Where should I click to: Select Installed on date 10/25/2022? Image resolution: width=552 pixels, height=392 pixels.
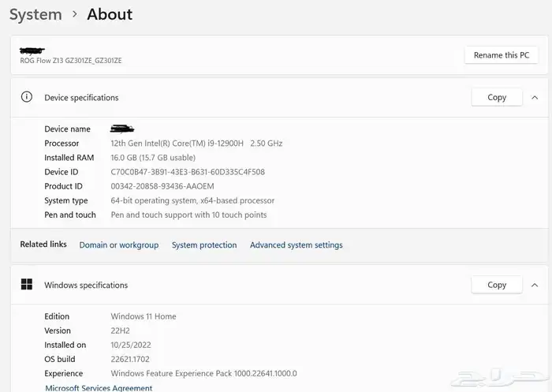tap(131, 345)
